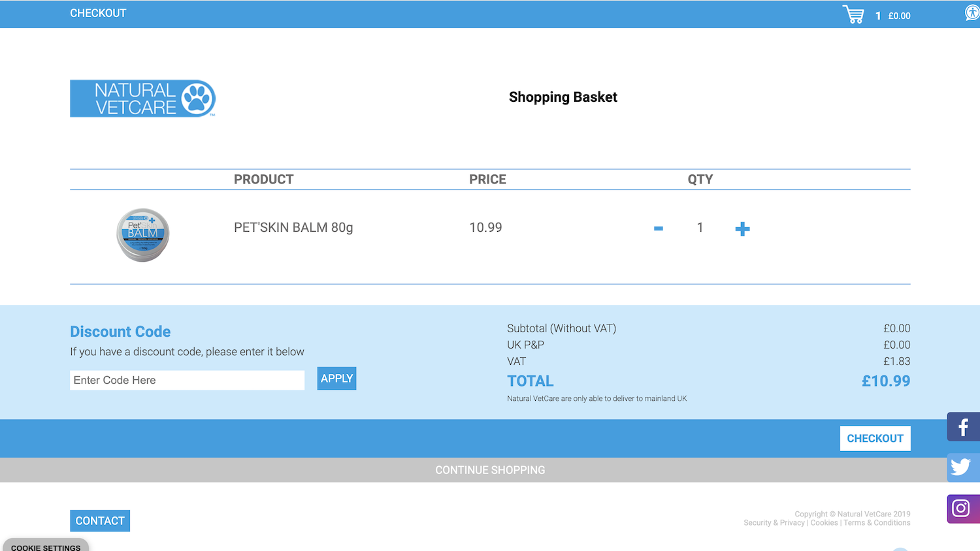Click the Natural VetCare logo
The width and height of the screenshot is (980, 551).
pos(142,99)
